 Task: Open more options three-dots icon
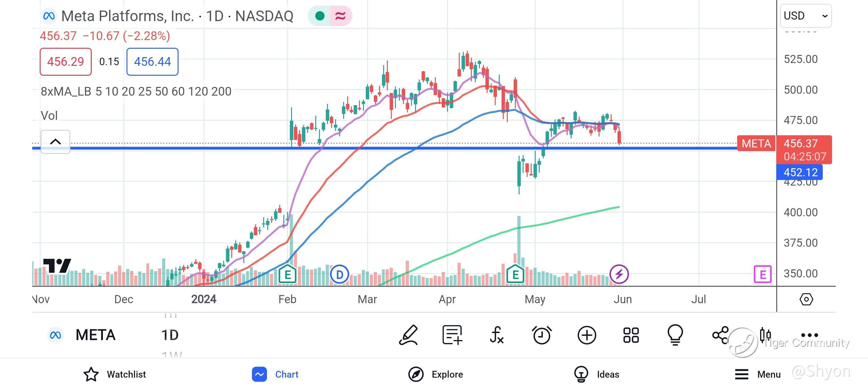pyautogui.click(x=809, y=335)
